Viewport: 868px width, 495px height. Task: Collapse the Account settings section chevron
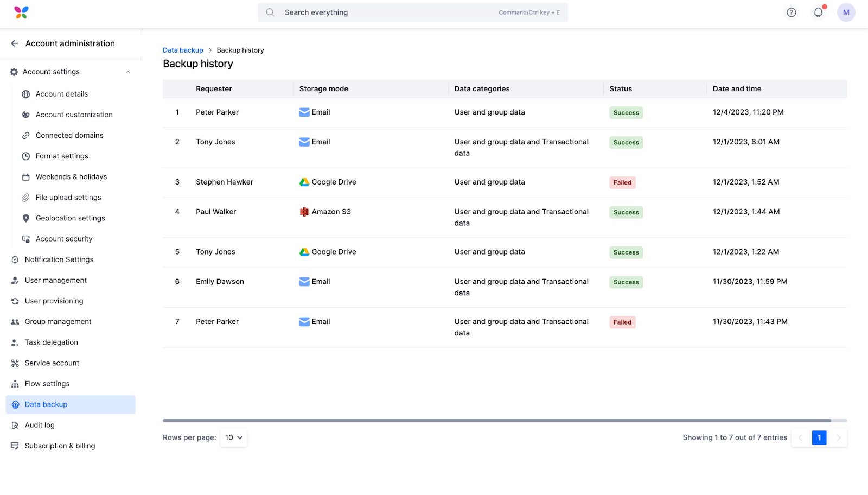[x=129, y=72]
